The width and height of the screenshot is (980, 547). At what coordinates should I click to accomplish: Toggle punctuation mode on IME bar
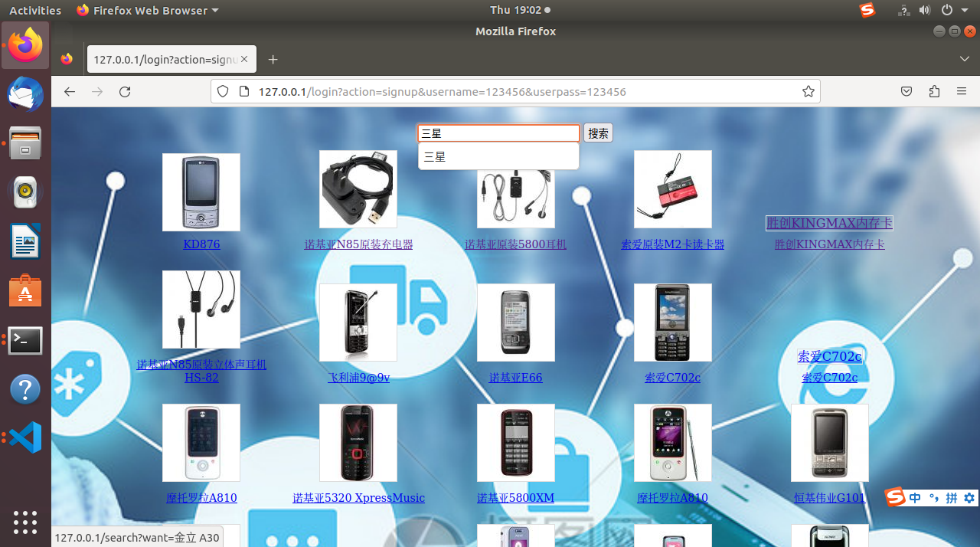pos(933,498)
